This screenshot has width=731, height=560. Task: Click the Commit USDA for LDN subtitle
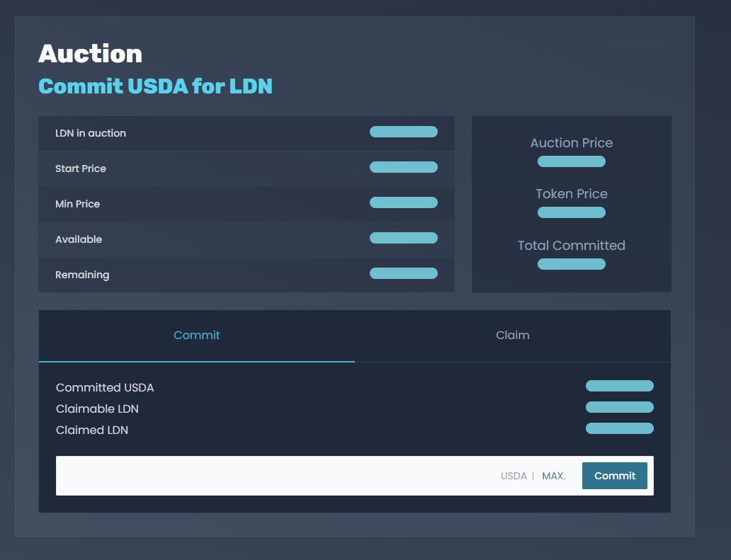(155, 86)
